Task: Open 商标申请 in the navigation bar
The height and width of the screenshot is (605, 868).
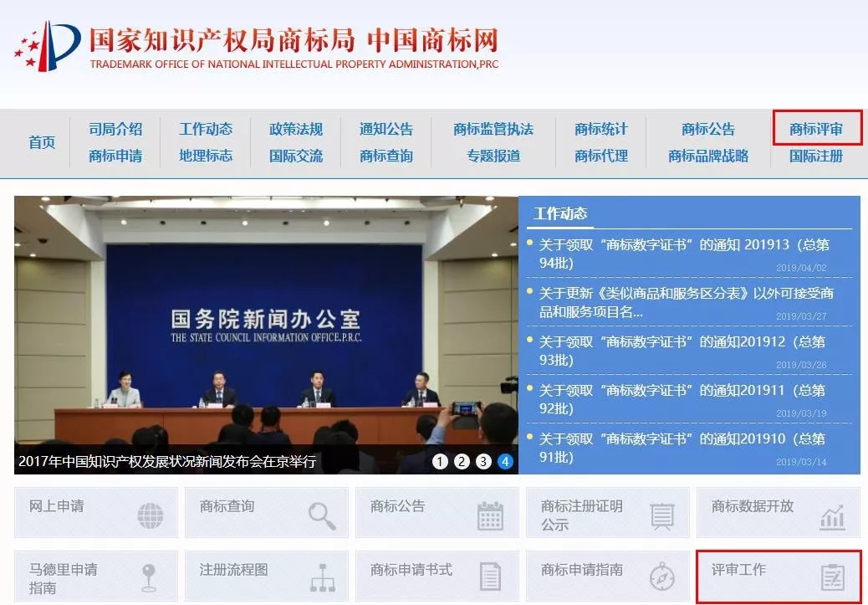Action: pos(115,156)
